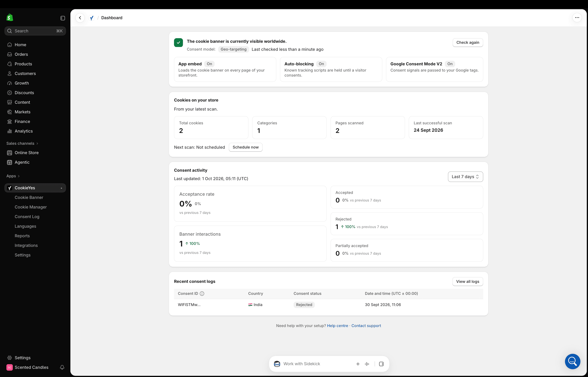Viewport: 588px width, 377px height.
Task: Open CookieYes Integrations page
Action: pos(26,245)
